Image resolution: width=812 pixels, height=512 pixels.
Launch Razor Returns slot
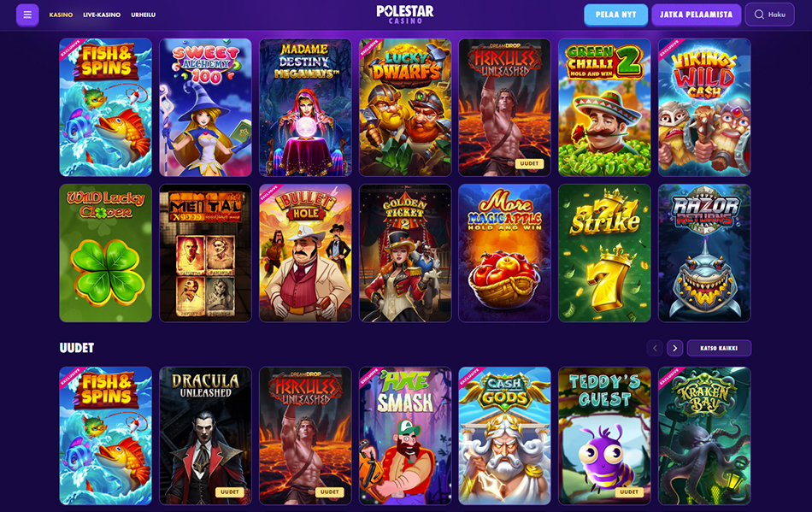click(704, 253)
